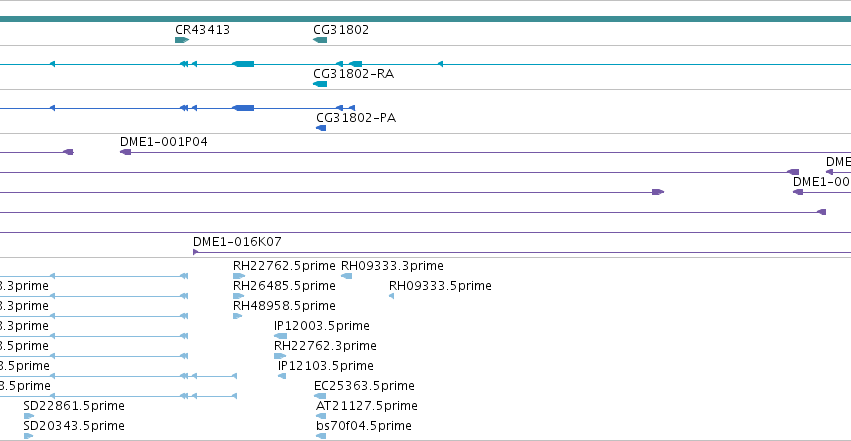Click the RH09333.5prime label

point(440,286)
